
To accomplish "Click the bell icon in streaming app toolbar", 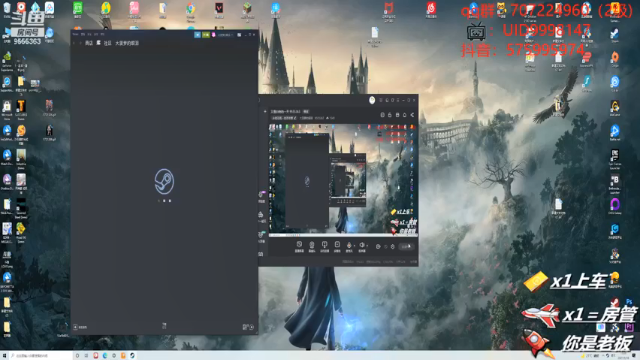I will tap(404, 115).
